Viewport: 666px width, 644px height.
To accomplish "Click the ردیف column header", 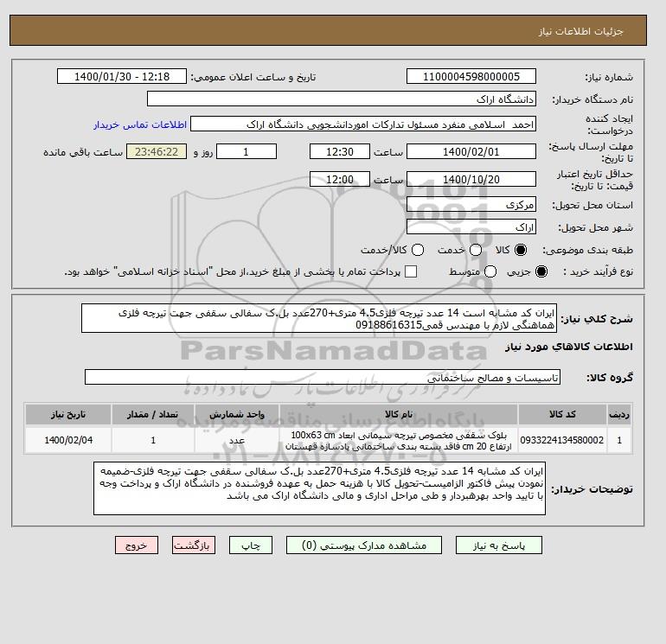I will pyautogui.click(x=619, y=414).
